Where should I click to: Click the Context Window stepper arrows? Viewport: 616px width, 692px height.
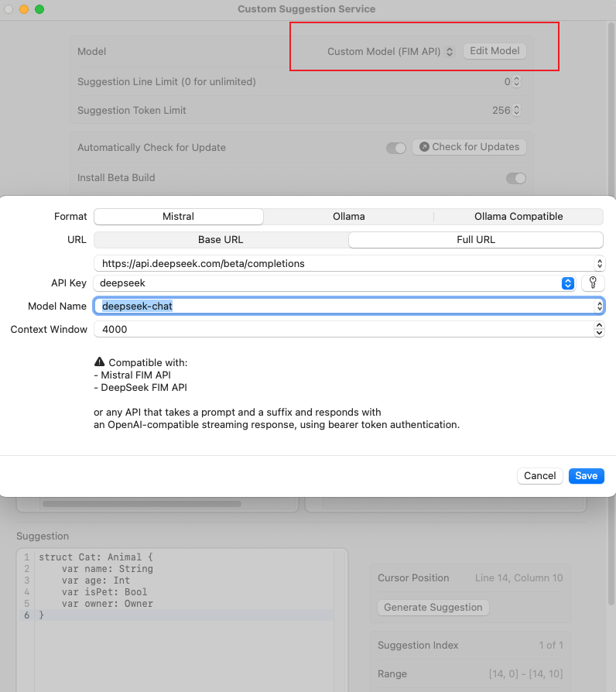[x=599, y=330]
